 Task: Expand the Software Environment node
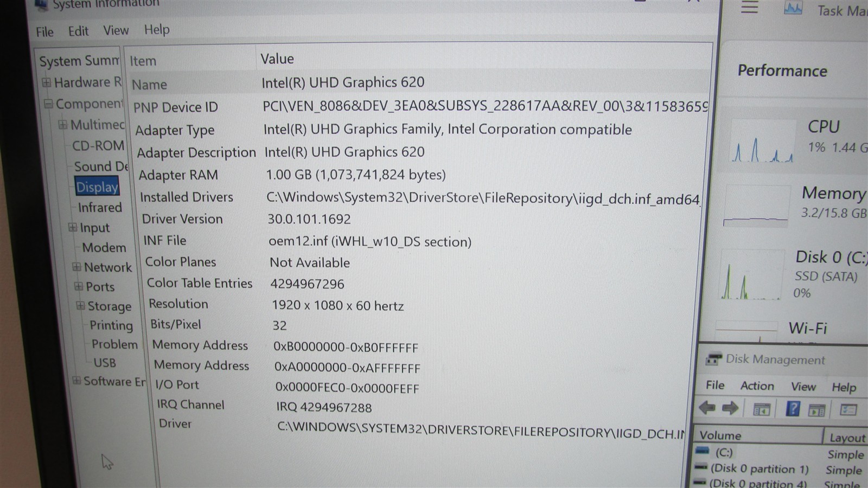[76, 381]
